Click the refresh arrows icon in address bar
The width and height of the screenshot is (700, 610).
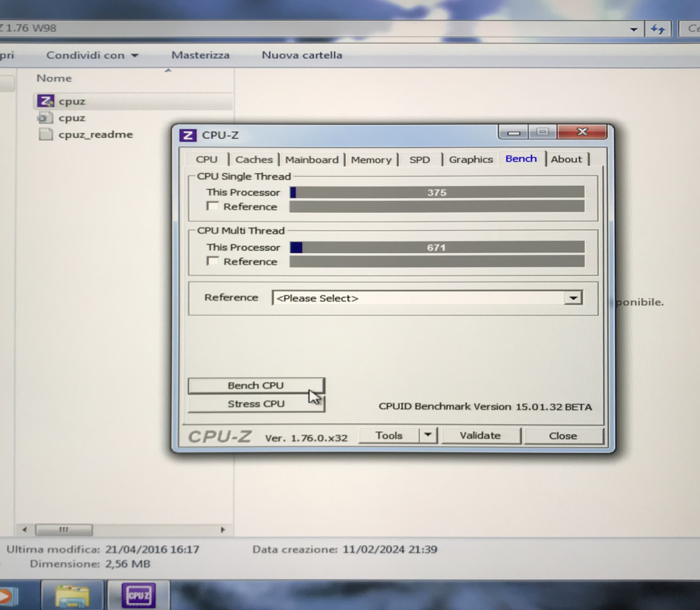coord(658,29)
